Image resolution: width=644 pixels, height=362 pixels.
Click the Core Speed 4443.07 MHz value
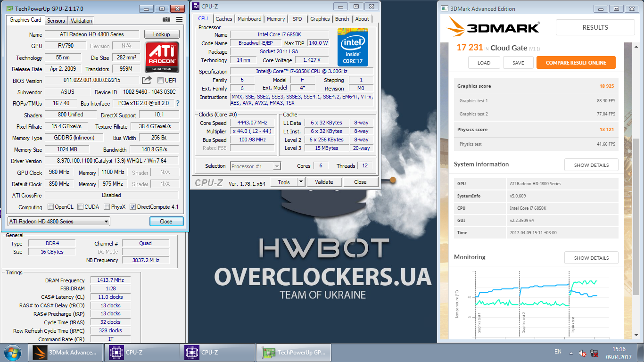(252, 123)
